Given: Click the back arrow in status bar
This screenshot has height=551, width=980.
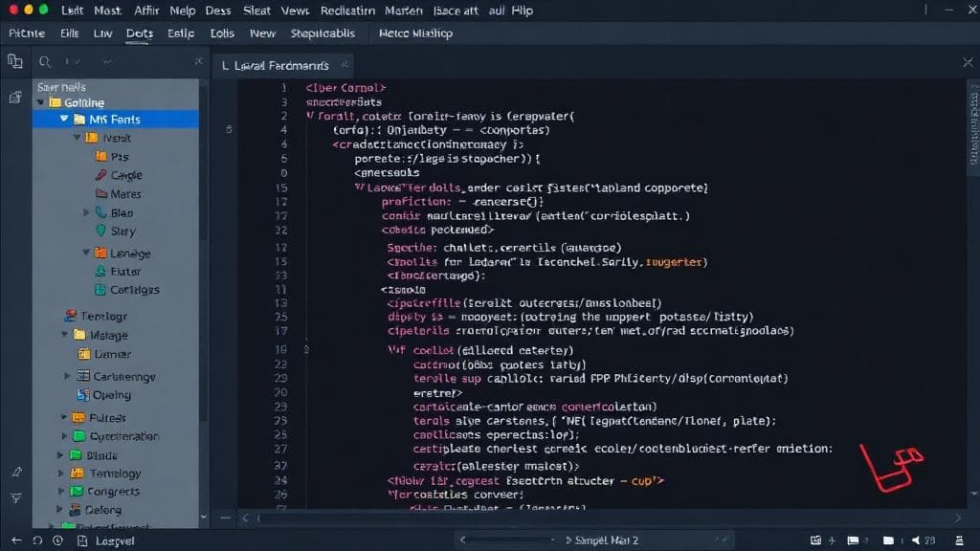Looking at the screenshot, I should coord(36,540).
